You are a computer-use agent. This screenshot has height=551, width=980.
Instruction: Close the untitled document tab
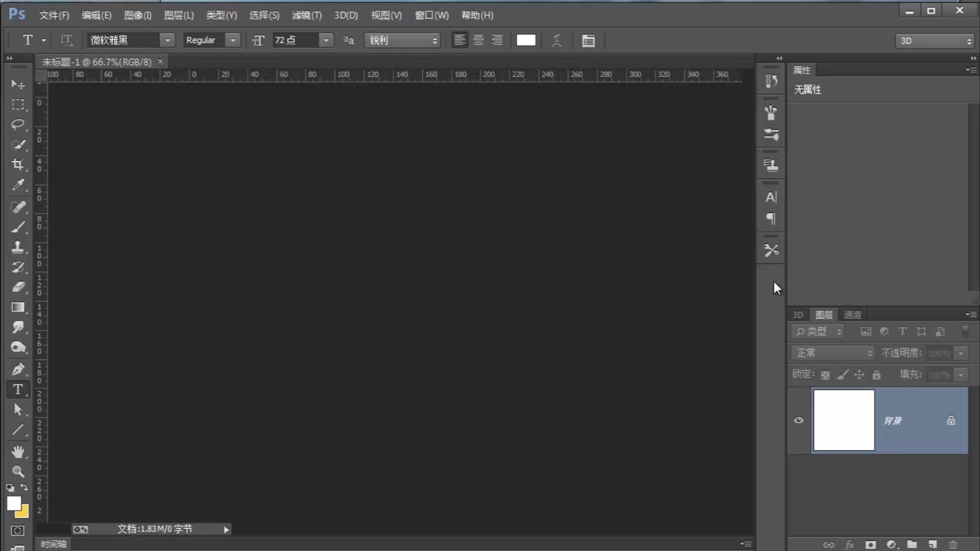click(x=160, y=61)
